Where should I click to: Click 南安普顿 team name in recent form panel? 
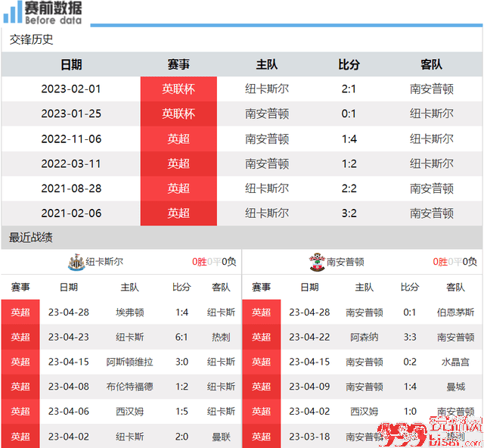click(x=345, y=262)
